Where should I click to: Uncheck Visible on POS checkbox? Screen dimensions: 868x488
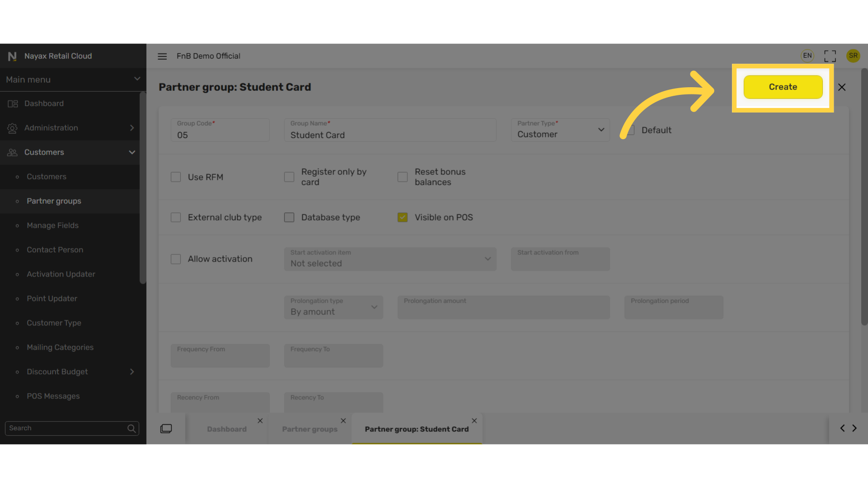[x=402, y=217]
